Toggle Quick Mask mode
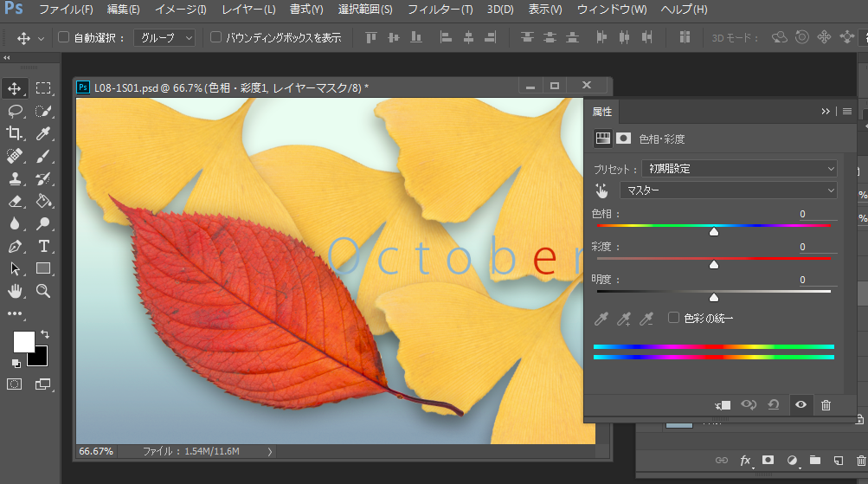The height and width of the screenshot is (484, 868). 15,384
